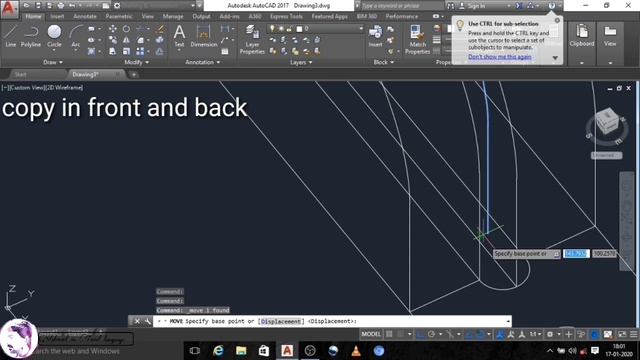Close the CTRL sub-selection tooltip

point(557,20)
